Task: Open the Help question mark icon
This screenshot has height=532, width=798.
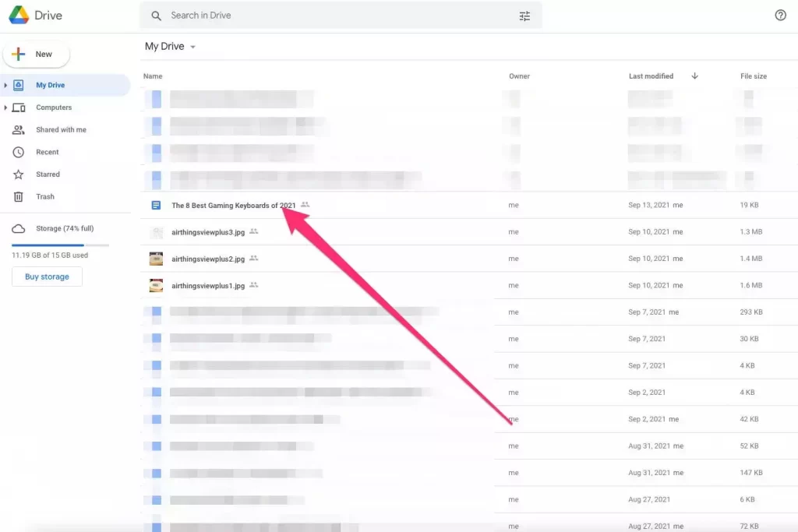Action: (780, 16)
